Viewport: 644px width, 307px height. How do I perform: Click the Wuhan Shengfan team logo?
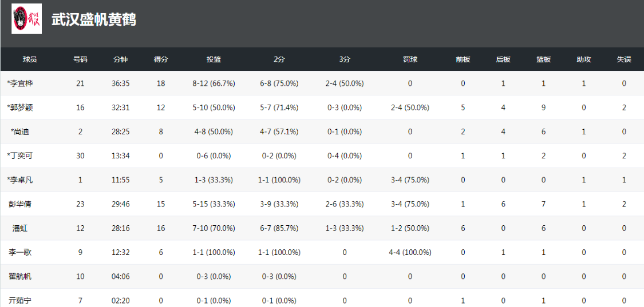click(x=26, y=19)
